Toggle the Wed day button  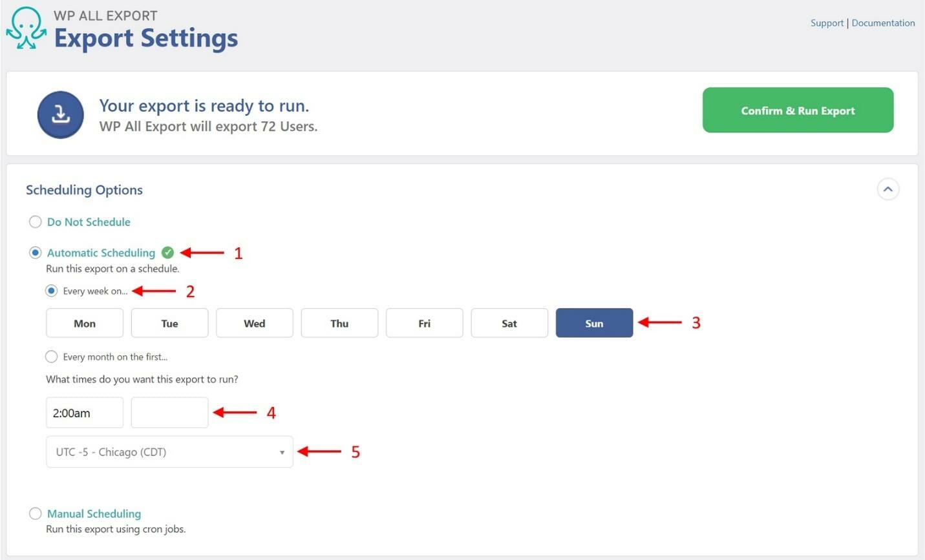point(255,323)
